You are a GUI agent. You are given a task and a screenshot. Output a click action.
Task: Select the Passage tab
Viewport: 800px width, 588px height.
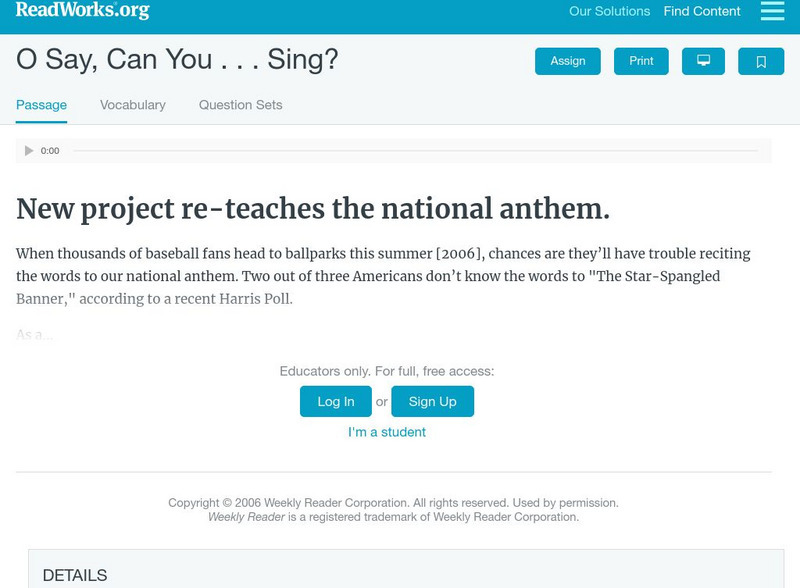[x=39, y=103]
